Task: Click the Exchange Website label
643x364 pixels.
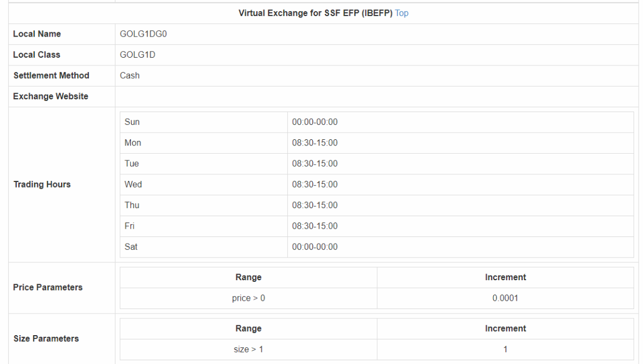Action: tap(50, 97)
